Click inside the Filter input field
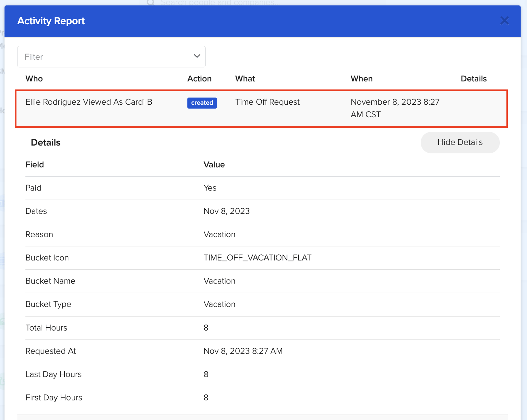This screenshot has height=420, width=527. tap(92, 56)
